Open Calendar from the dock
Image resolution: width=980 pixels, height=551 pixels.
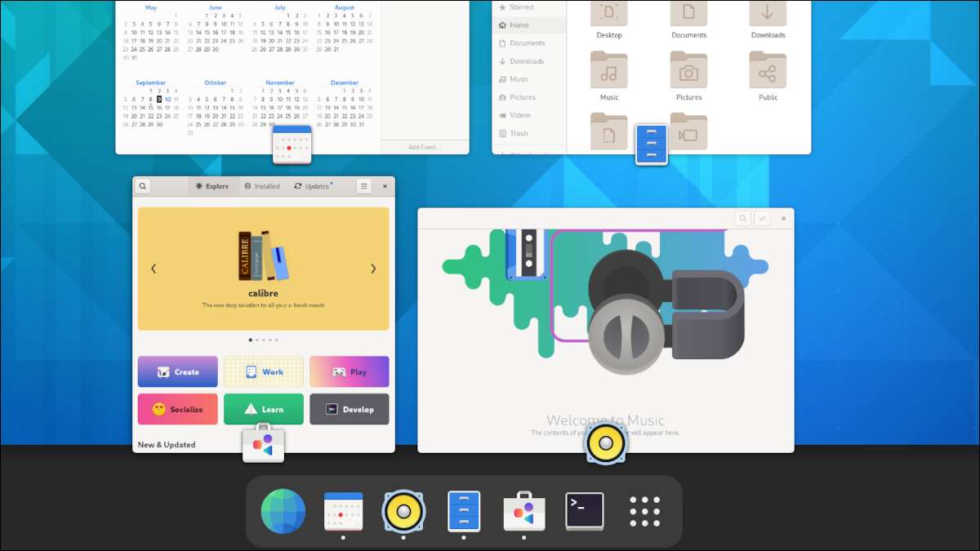tap(343, 511)
